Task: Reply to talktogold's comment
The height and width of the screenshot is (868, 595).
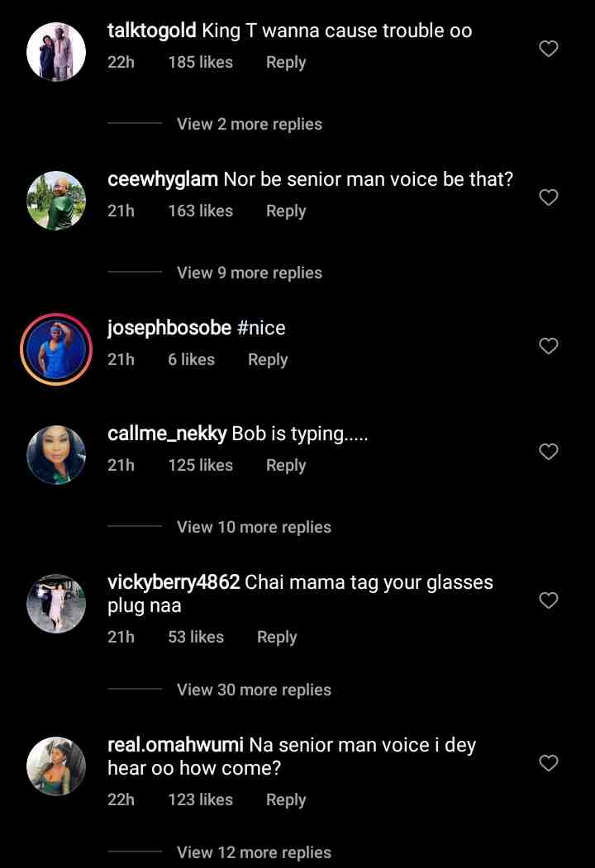Action: 286,62
